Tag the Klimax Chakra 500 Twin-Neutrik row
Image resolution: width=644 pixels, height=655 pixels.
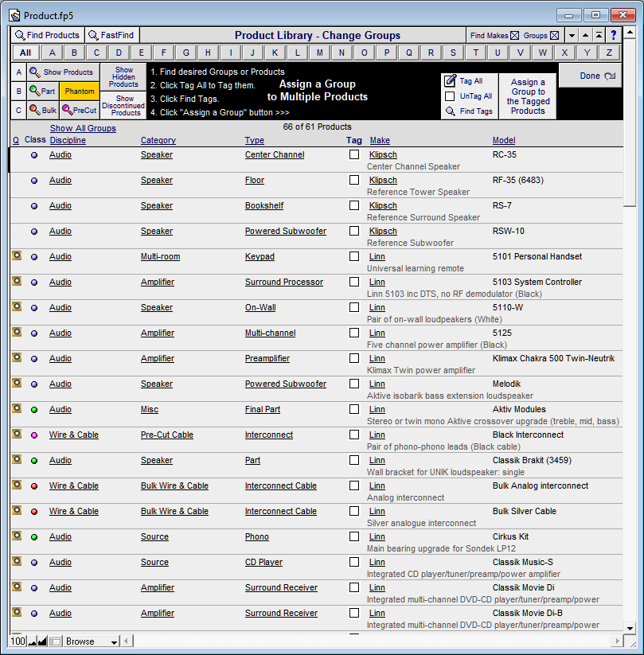354,358
